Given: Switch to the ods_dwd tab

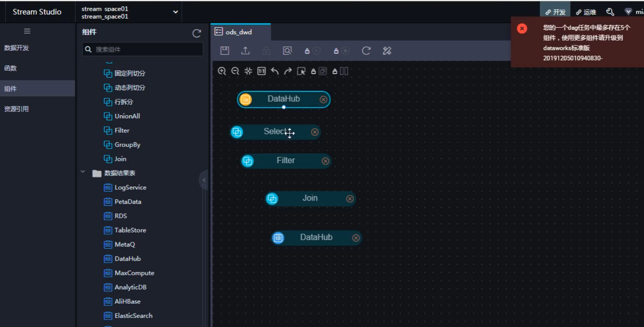Looking at the screenshot, I should click(x=241, y=32).
